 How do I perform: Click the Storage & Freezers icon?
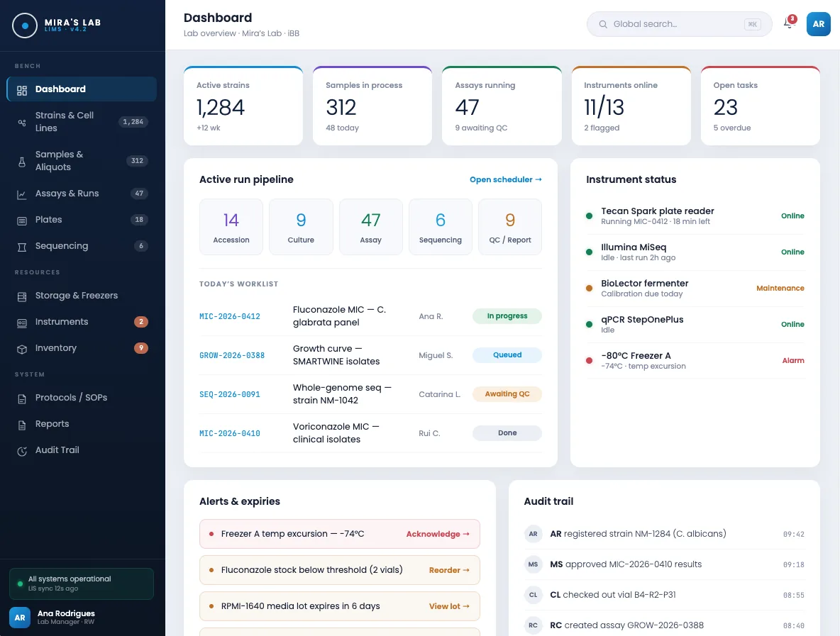click(x=22, y=296)
